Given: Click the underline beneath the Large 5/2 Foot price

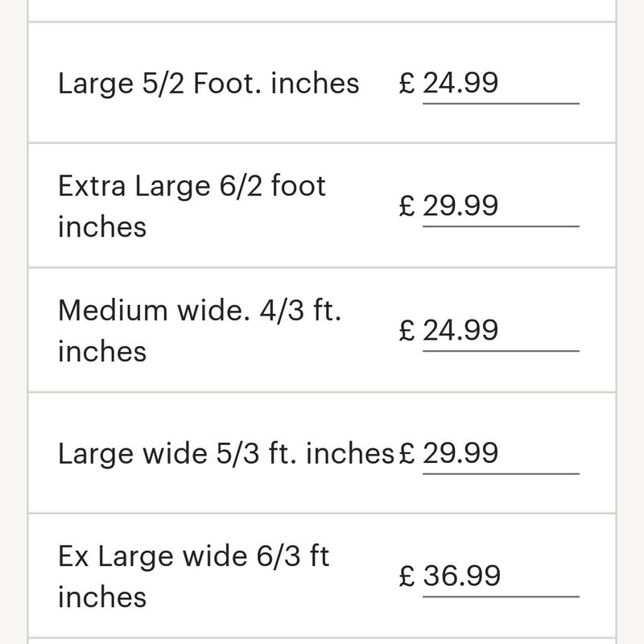Looking at the screenshot, I should 501,103.
